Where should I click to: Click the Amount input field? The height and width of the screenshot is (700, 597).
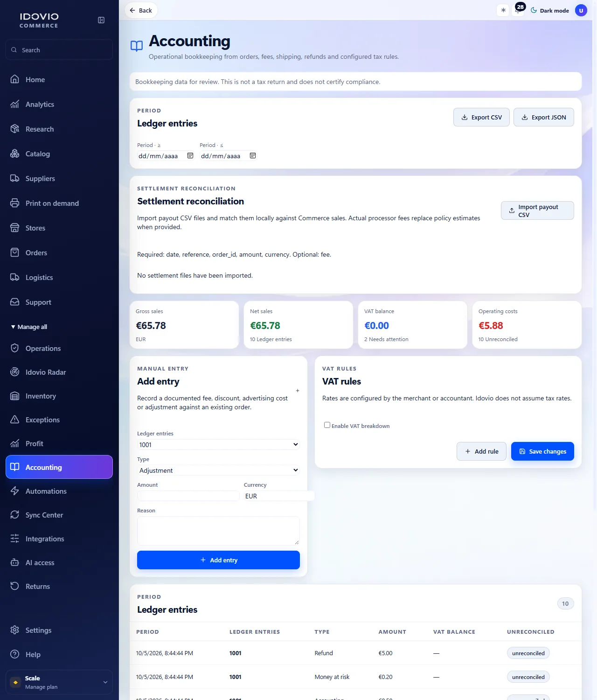[188, 496]
